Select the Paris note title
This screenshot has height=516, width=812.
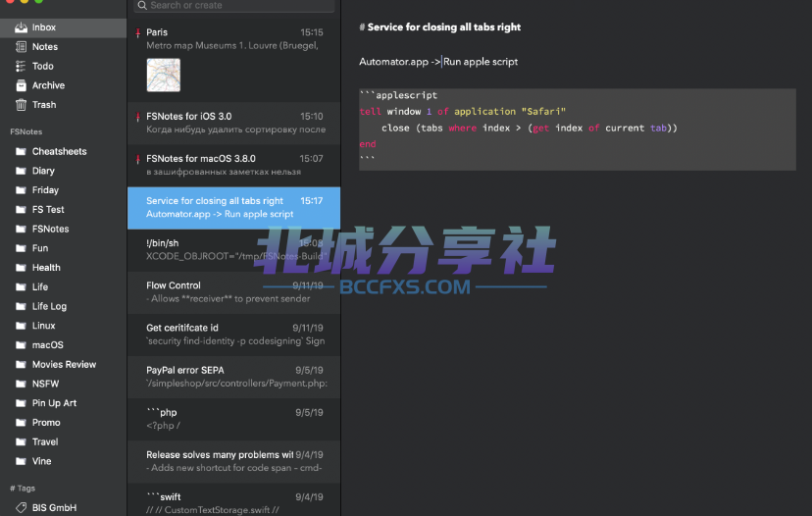point(157,32)
